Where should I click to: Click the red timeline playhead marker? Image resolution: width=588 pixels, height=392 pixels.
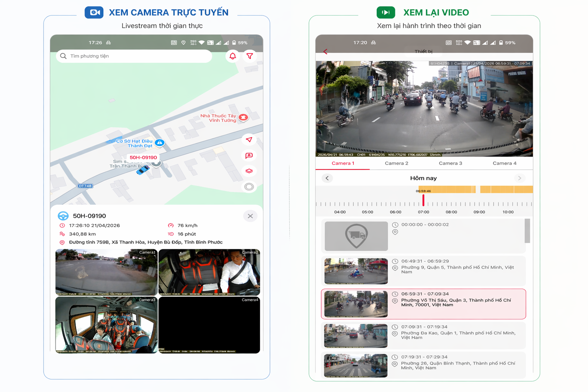click(x=423, y=200)
